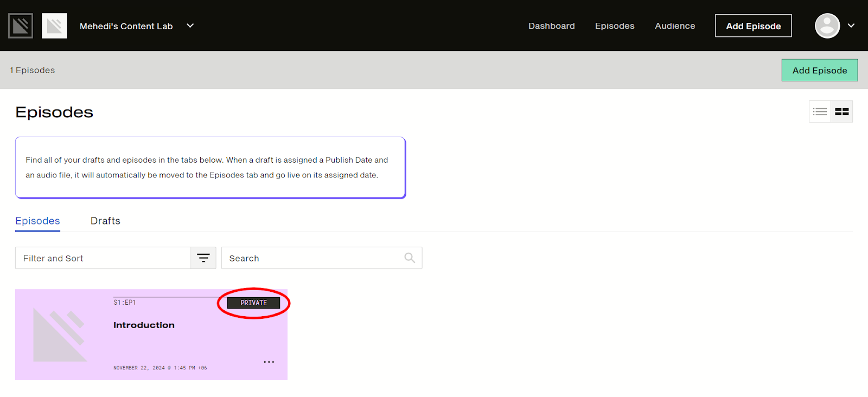The width and height of the screenshot is (868, 397).
Task: Select the Episodes tab
Action: click(x=37, y=221)
